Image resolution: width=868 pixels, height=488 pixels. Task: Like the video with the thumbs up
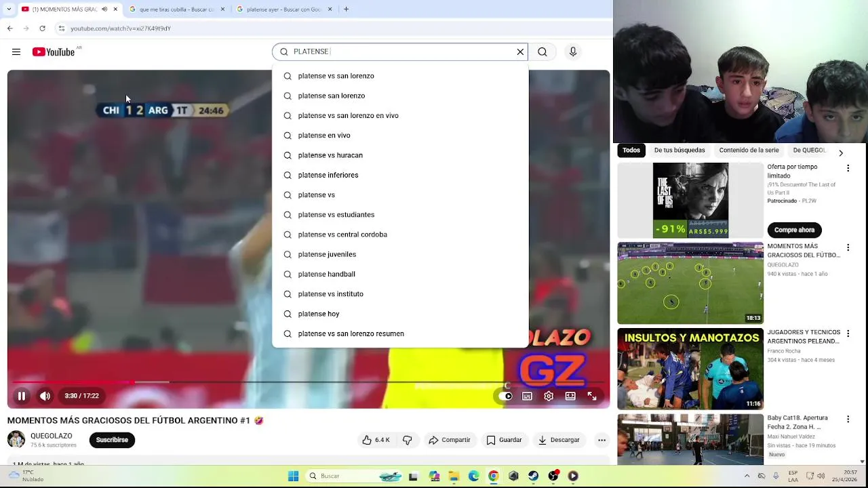click(x=376, y=440)
